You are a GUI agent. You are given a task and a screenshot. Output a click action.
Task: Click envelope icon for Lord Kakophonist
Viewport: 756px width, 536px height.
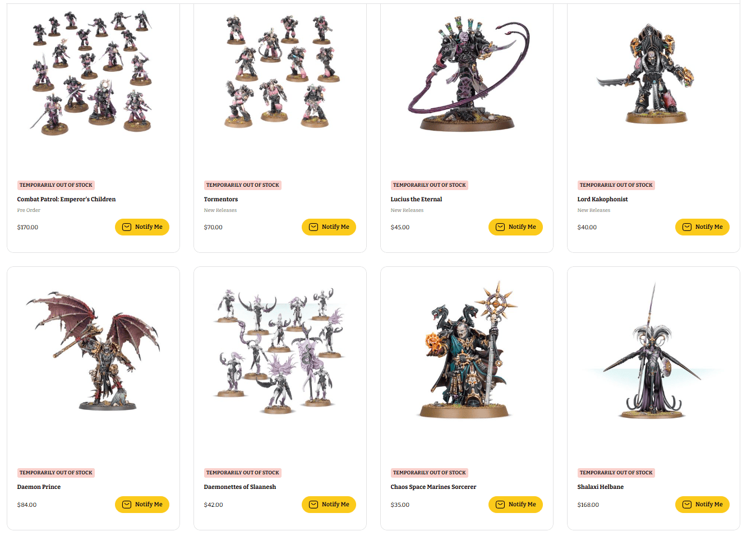click(x=687, y=227)
